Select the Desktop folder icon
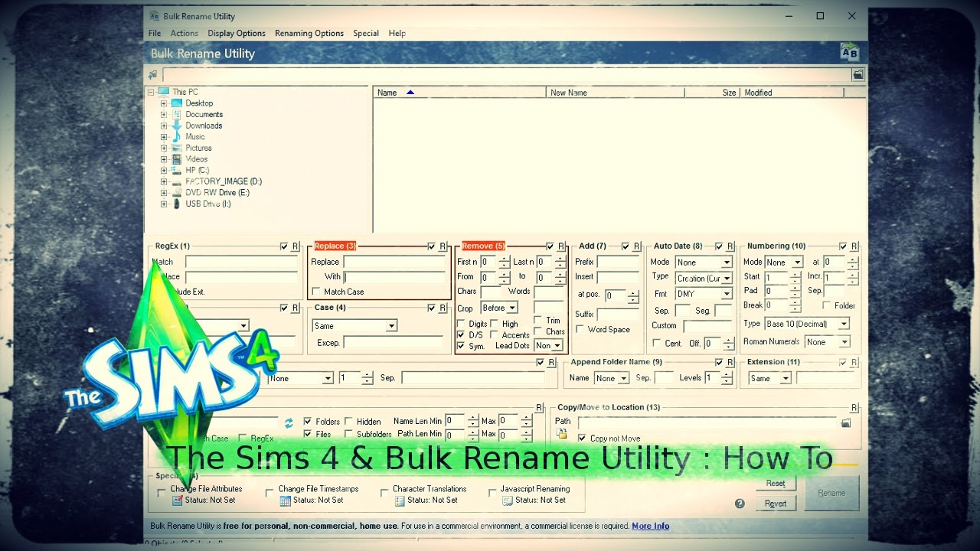Viewport: 980px width, 551px height. pyautogui.click(x=177, y=103)
